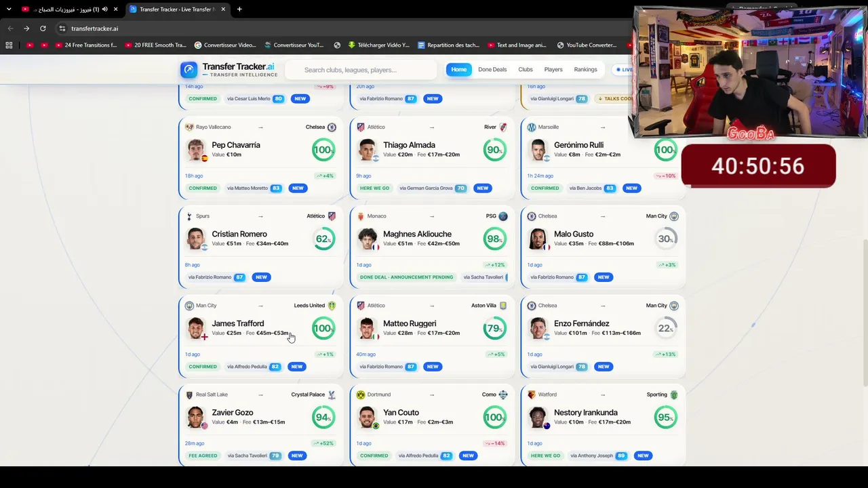Screen dimensions: 868x488
Task: Click Aston Villa crest on Matteo Ruggeri card
Action: click(503, 306)
